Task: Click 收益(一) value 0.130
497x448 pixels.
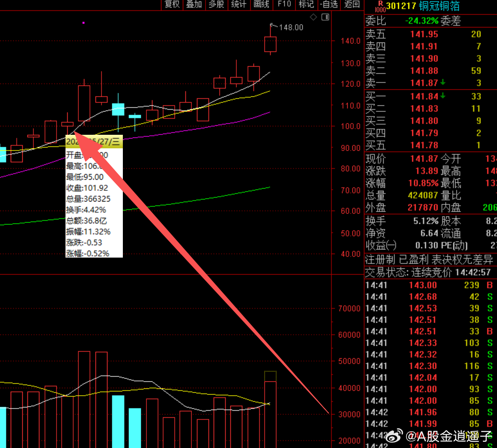Action: coord(427,245)
